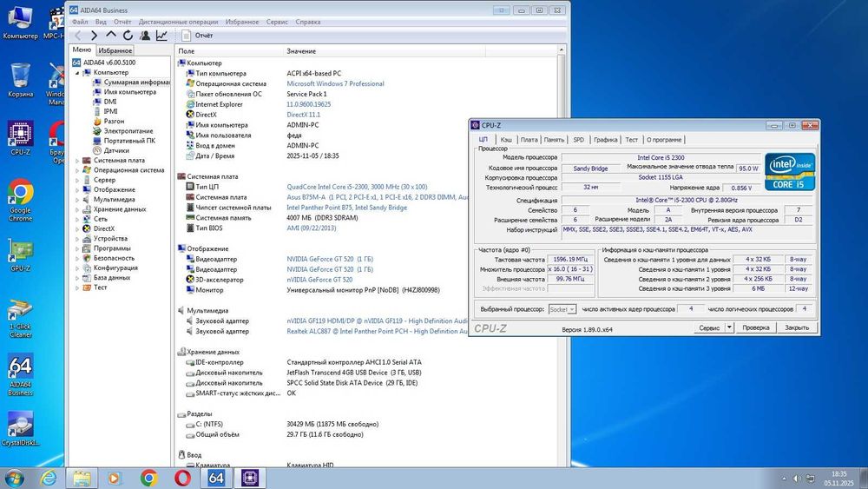
Task: Switch to CPU-Z SPD tab
Action: tap(578, 140)
